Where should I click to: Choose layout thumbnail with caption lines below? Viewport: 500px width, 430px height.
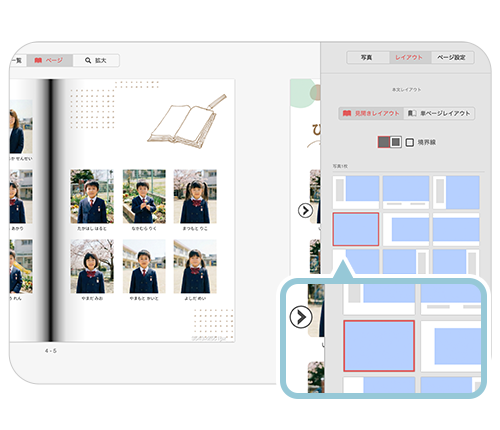click(406, 192)
